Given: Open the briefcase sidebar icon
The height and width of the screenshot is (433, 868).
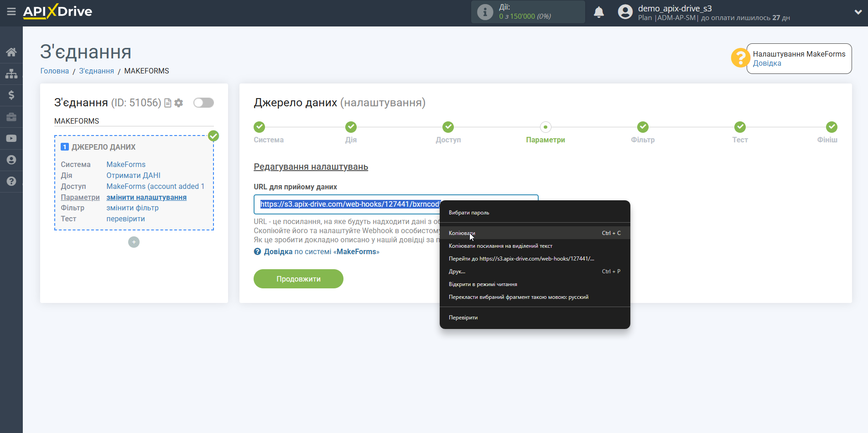Looking at the screenshot, I should pos(11,117).
